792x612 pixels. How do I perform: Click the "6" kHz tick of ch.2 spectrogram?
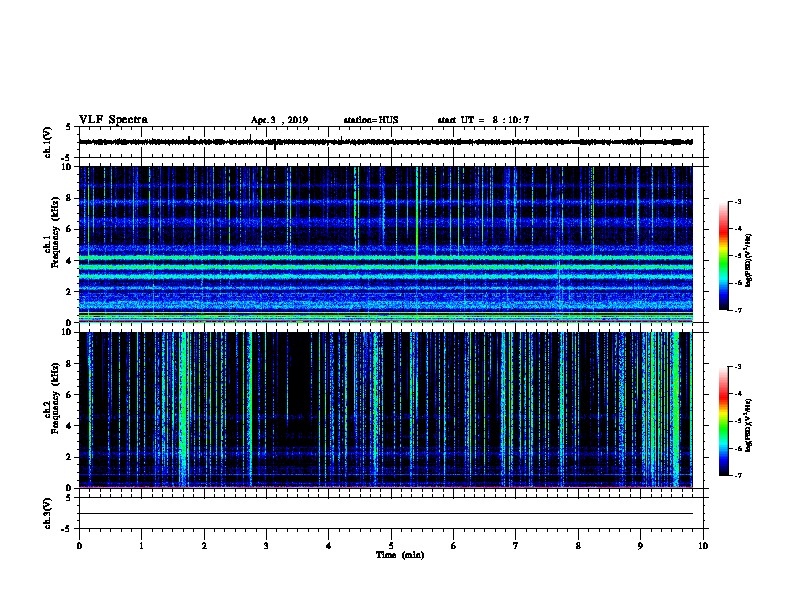70,395
